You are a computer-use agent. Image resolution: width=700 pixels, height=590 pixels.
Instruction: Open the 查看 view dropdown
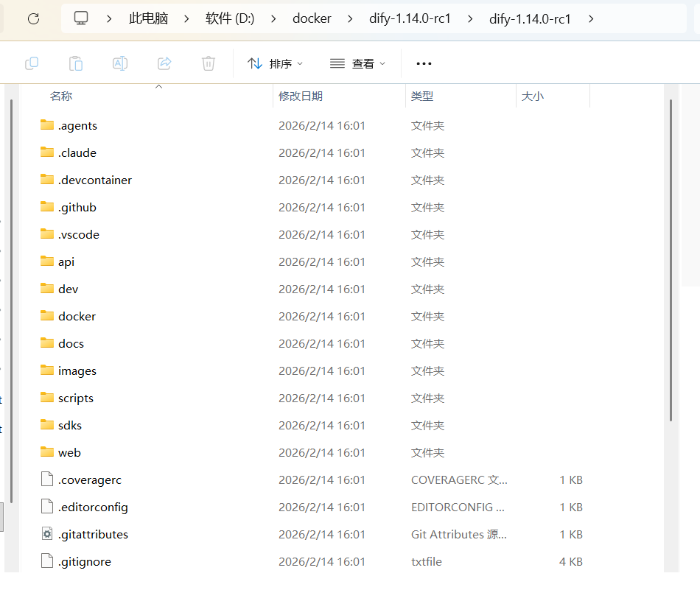coord(357,64)
